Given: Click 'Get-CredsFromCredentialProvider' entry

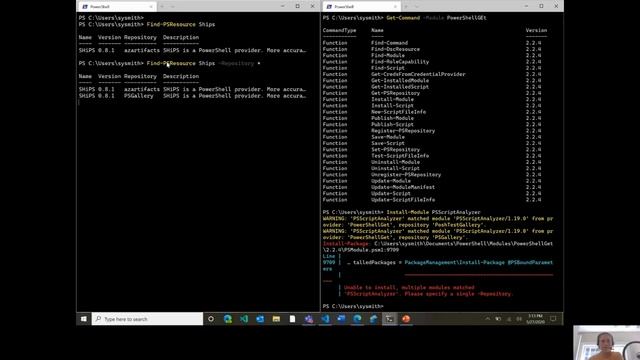Looking at the screenshot, I should [x=418, y=74].
